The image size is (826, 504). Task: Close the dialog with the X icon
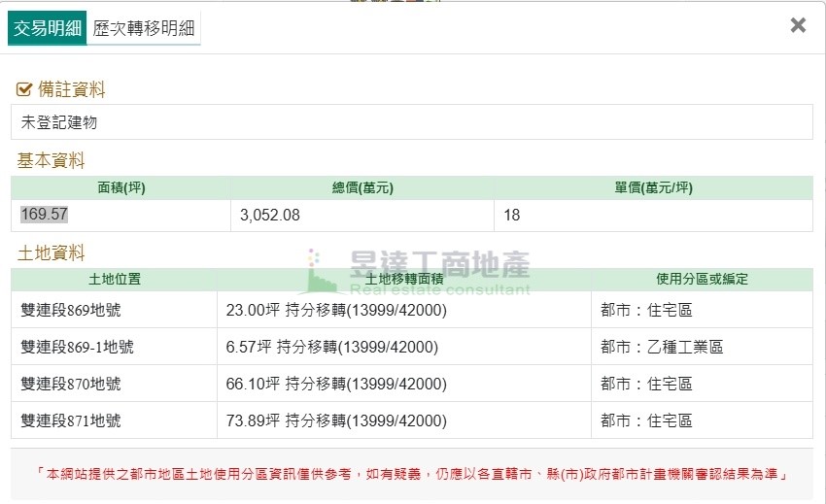[798, 26]
